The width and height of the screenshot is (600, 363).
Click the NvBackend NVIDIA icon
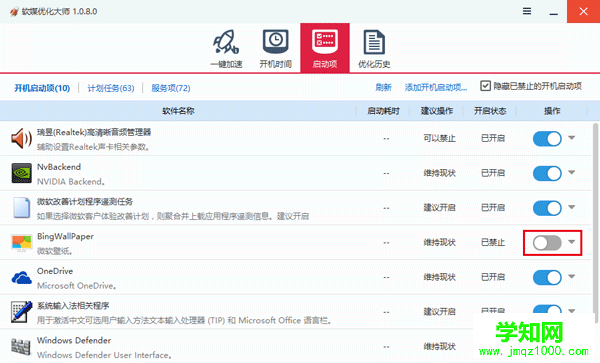[x=21, y=173]
